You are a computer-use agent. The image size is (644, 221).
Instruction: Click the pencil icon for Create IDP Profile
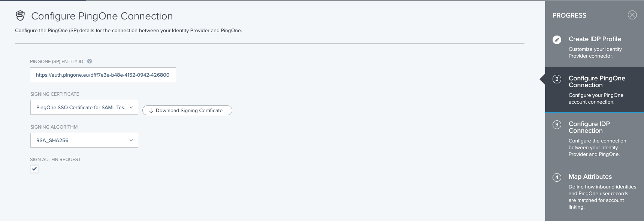(x=557, y=40)
